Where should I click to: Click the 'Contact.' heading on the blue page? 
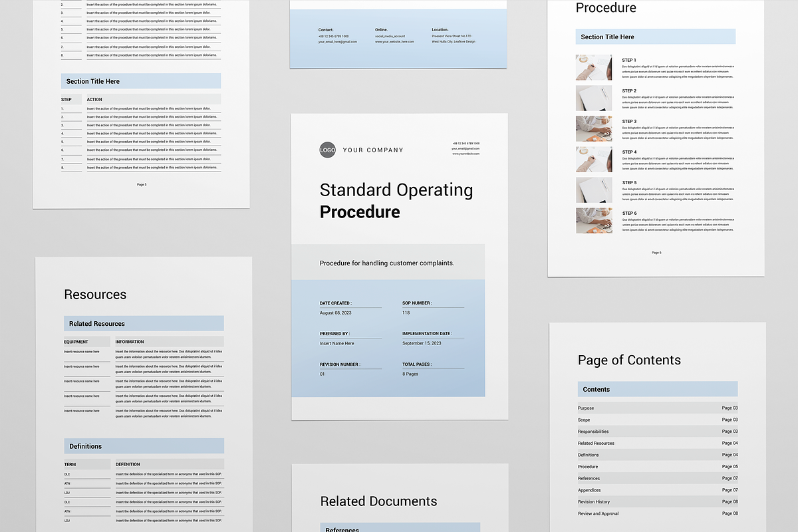[326, 30]
